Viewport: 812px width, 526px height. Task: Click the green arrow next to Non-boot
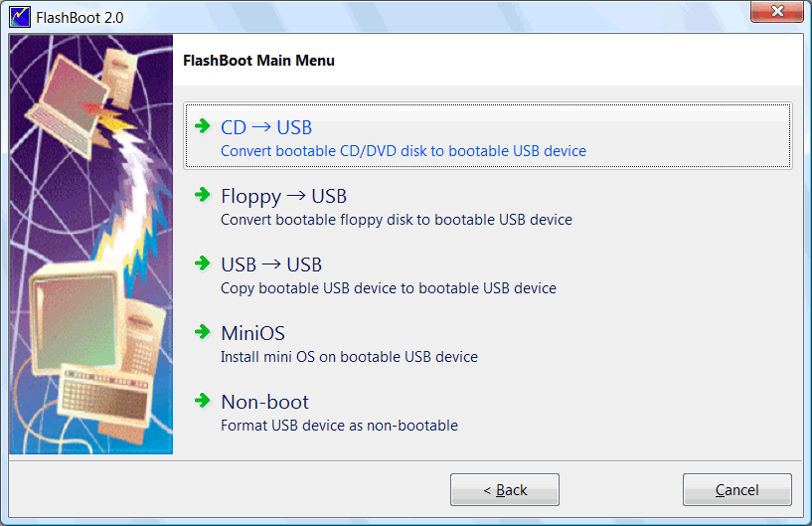tap(203, 401)
